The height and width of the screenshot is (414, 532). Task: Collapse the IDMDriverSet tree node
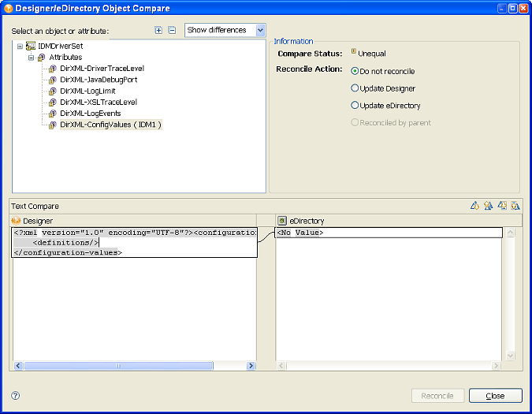click(x=20, y=47)
